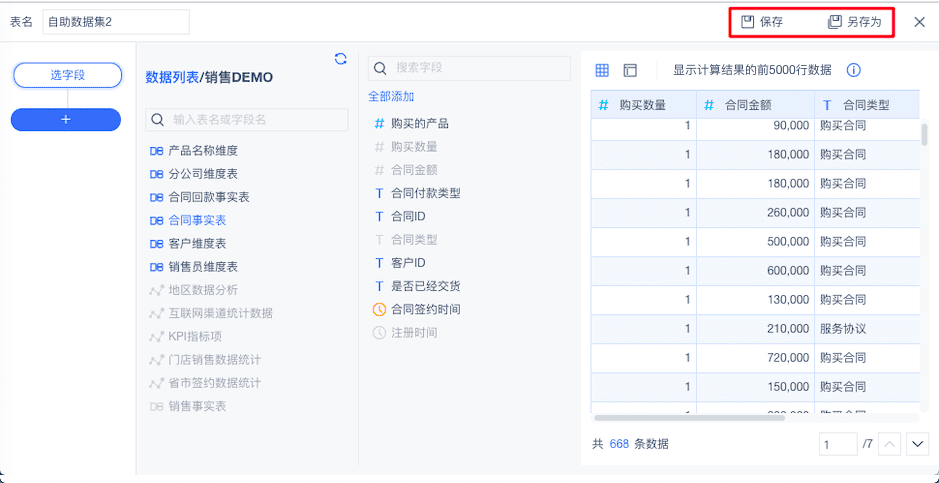
Task: Click 全部添加 link
Action: pos(391,97)
